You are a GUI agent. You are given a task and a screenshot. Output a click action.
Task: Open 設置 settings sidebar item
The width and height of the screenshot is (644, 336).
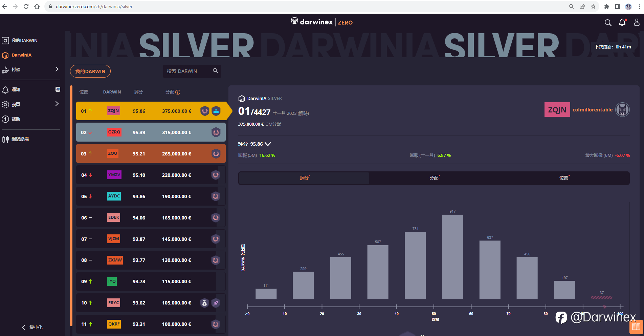[11, 104]
